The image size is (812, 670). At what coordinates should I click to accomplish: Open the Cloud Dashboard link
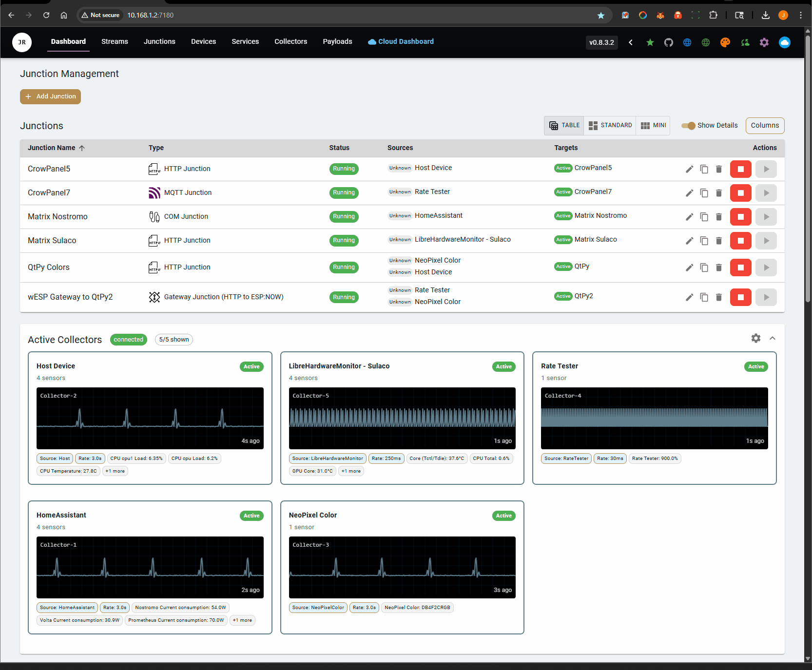tap(401, 42)
